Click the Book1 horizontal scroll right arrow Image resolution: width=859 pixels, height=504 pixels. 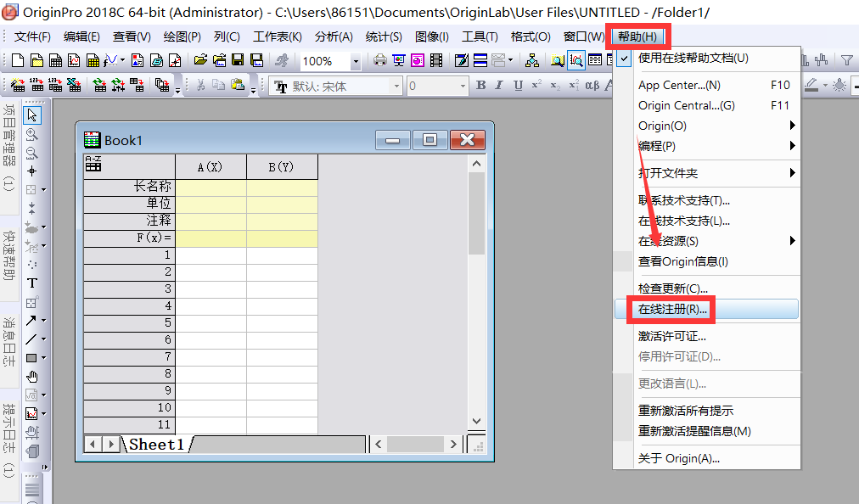click(x=453, y=445)
